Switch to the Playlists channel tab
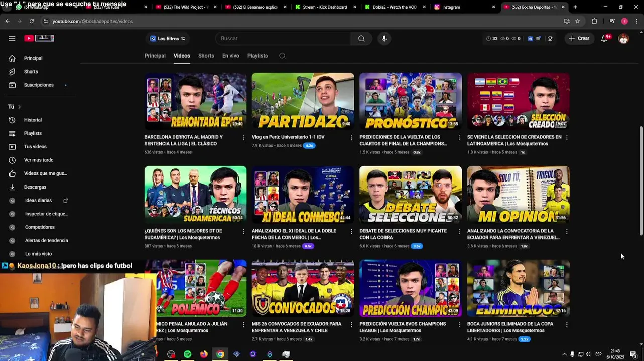 pyautogui.click(x=257, y=56)
